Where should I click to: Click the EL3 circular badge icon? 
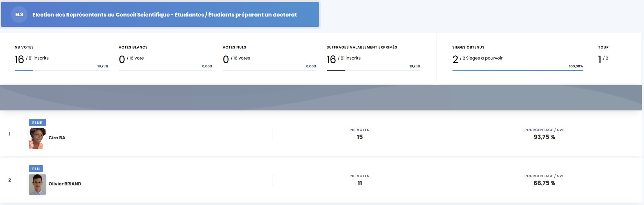[19, 15]
